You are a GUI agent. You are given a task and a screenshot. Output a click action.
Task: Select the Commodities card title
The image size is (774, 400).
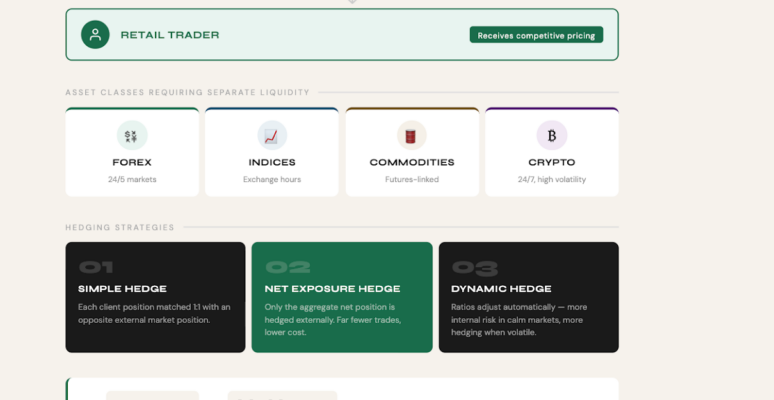point(412,162)
